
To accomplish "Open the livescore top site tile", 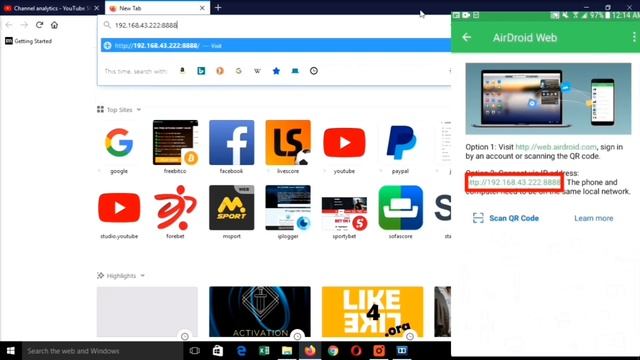I will 288,147.
